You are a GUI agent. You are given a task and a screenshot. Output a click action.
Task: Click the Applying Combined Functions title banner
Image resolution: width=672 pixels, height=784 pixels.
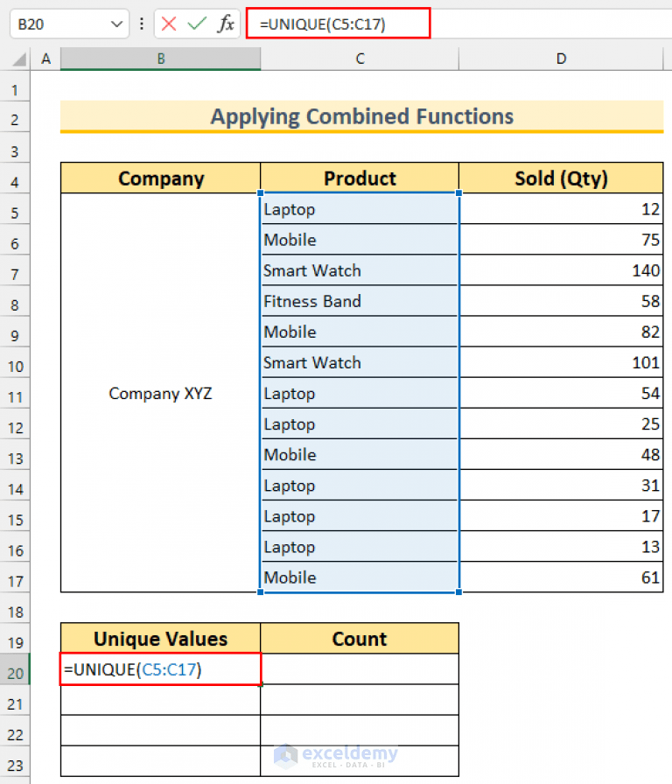[x=361, y=116]
